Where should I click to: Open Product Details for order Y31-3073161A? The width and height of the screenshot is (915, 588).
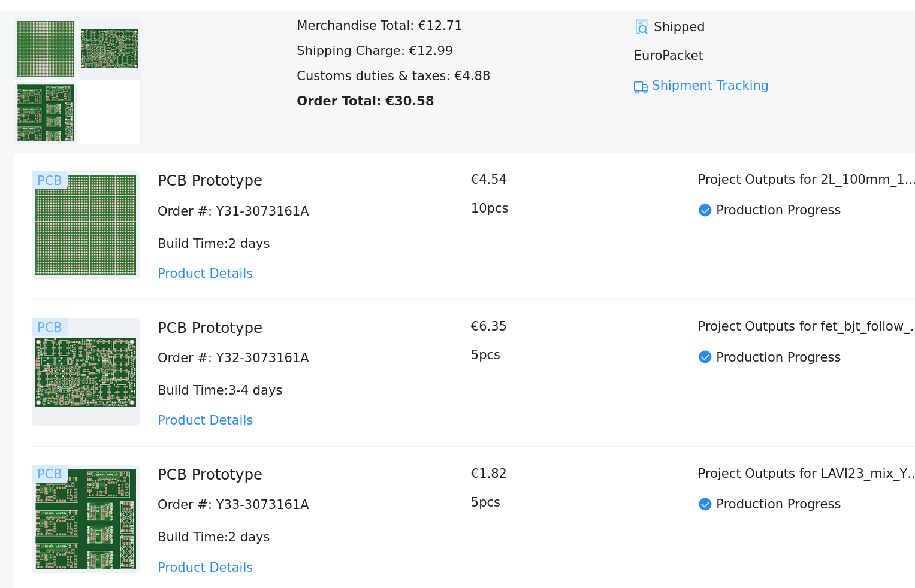click(x=205, y=274)
